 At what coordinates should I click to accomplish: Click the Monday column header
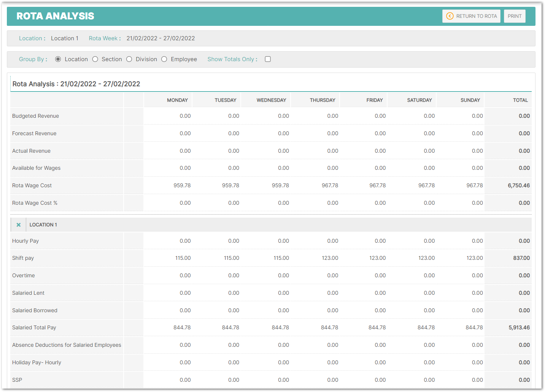point(177,100)
